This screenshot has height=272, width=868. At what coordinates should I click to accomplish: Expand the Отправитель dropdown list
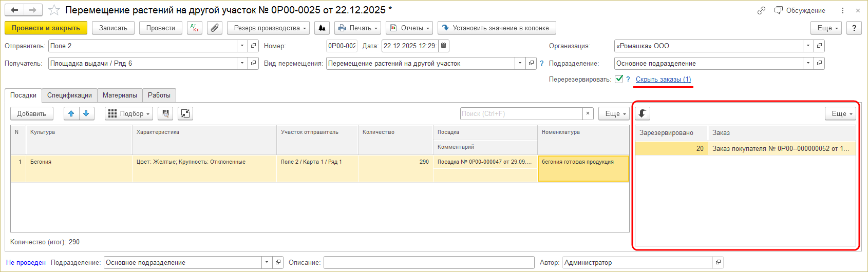click(242, 46)
